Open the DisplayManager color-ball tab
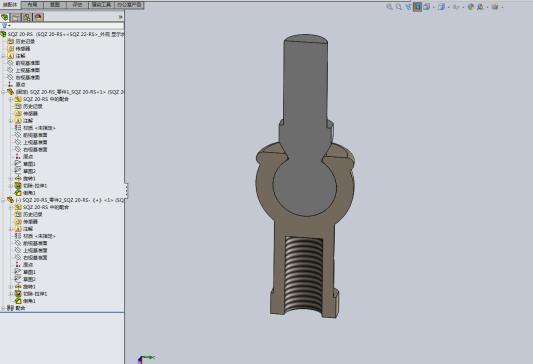The image size is (533, 364). tap(38, 17)
